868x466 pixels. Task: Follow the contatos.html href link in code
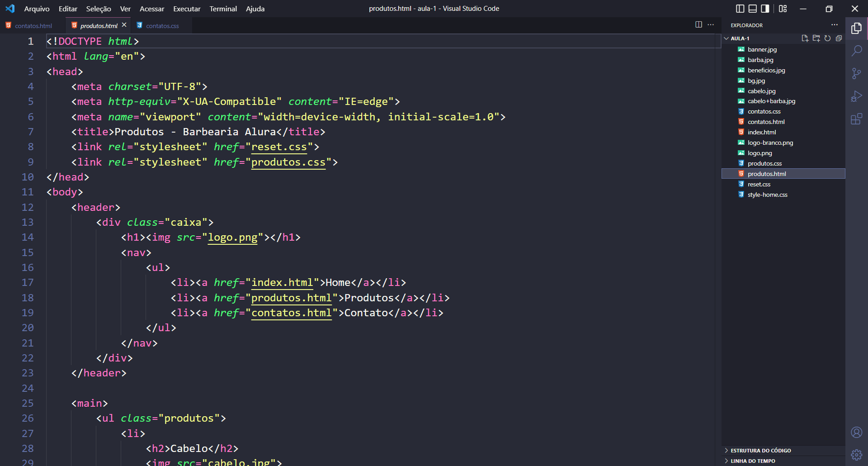292,313
